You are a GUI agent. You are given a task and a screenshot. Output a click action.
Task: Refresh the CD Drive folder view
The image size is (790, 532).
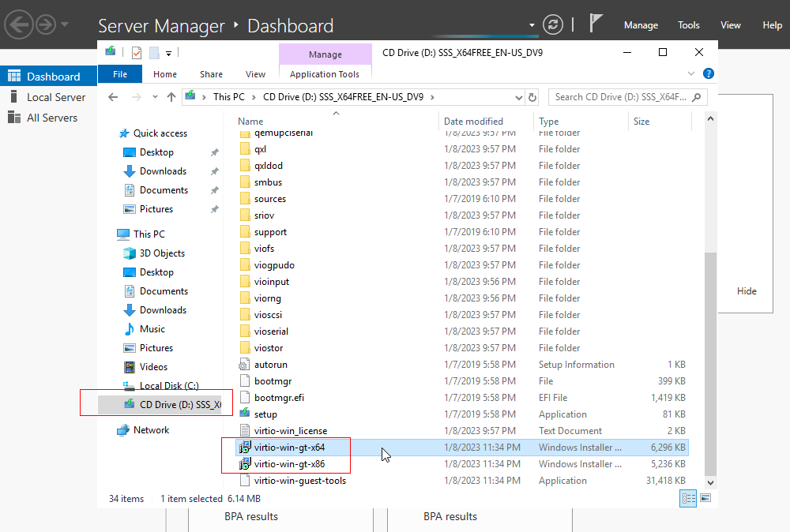pyautogui.click(x=532, y=97)
